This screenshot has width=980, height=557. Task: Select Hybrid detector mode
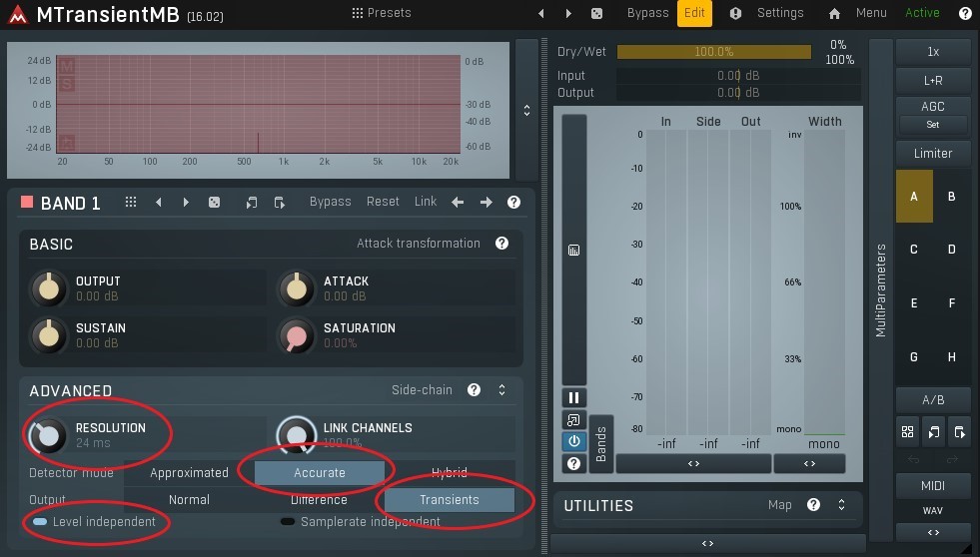pyautogui.click(x=450, y=473)
